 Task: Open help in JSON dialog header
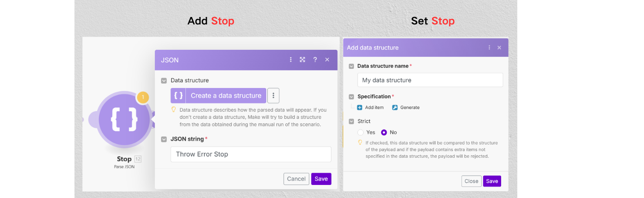[315, 60]
